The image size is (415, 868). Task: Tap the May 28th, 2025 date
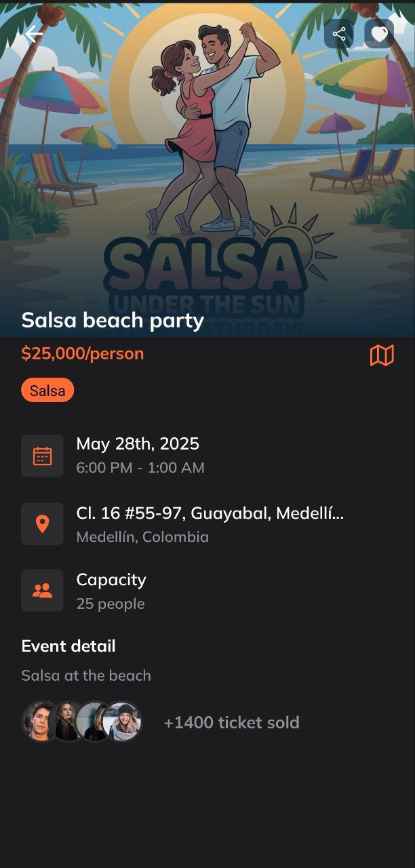coord(138,444)
